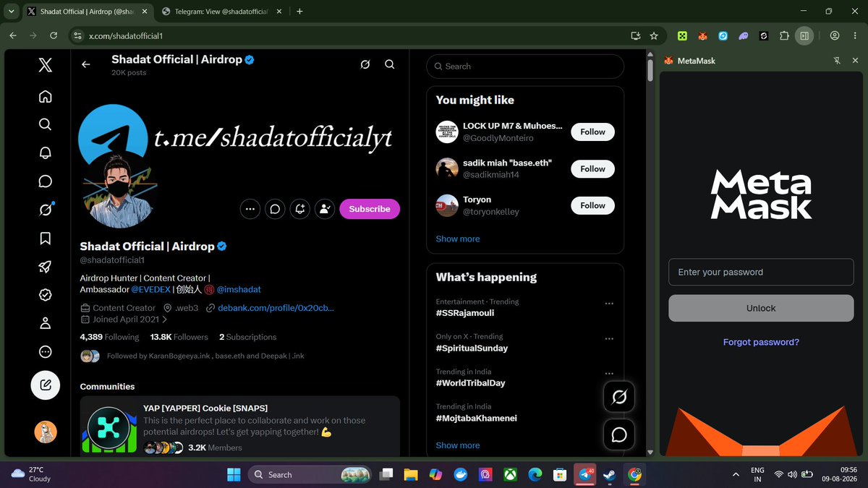The image size is (868, 488).
Task: Open the @imshadat mention link
Action: point(239,289)
